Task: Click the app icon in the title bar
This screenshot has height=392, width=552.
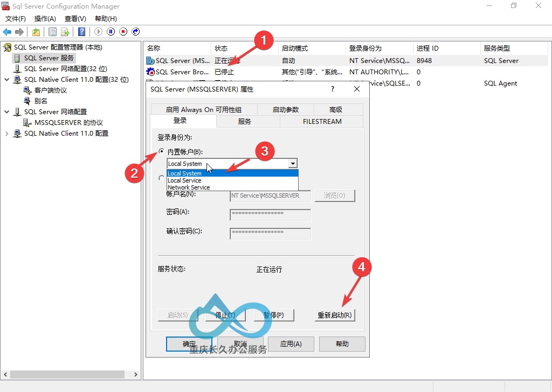Action: (x=5, y=6)
